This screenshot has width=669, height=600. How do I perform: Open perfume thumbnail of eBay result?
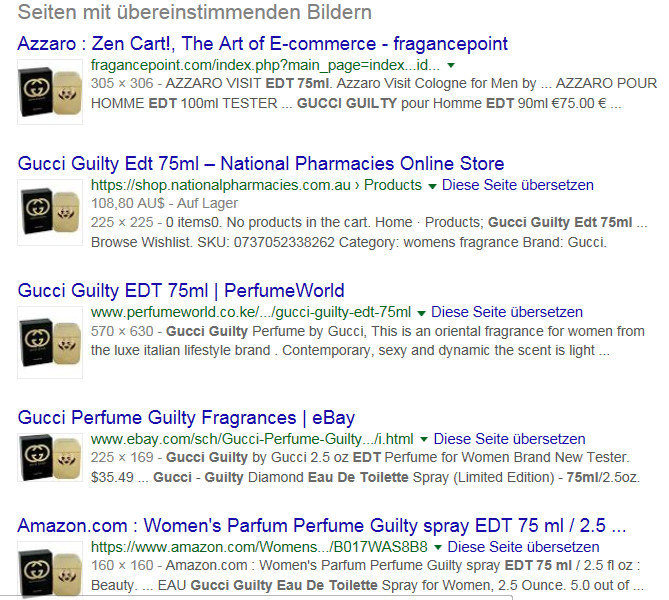[x=50, y=457]
